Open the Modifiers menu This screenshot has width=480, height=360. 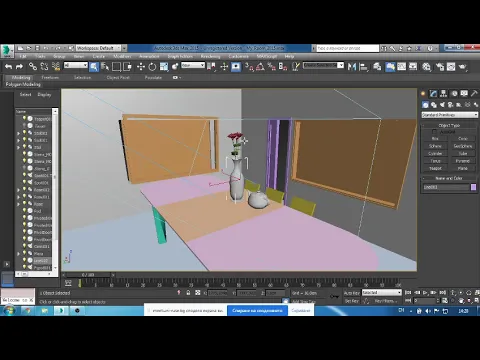(122, 56)
